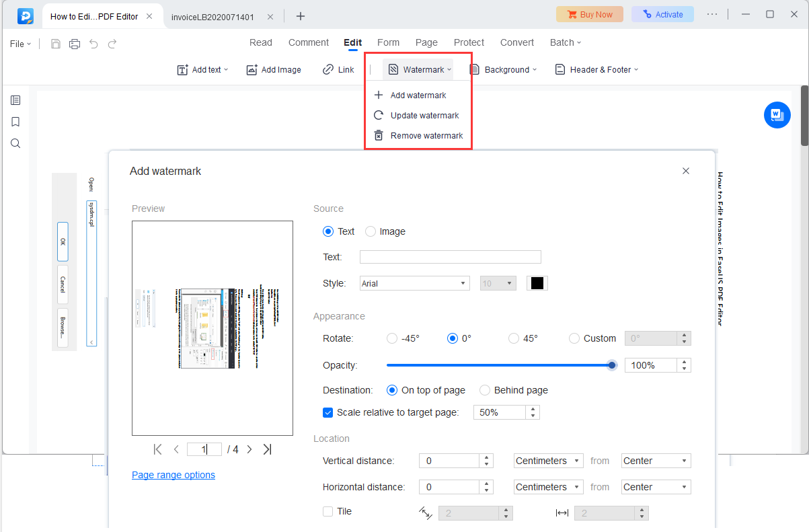
Task: Choose Add watermark menu entry
Action: click(x=418, y=96)
